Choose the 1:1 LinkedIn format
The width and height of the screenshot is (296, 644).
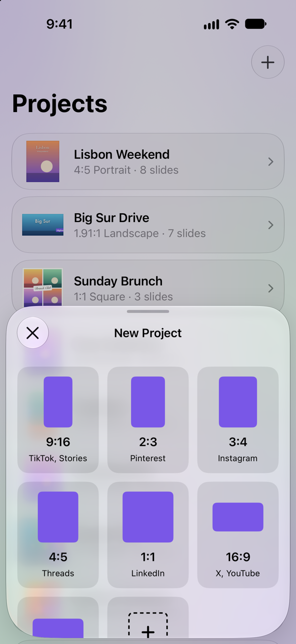(x=148, y=535)
